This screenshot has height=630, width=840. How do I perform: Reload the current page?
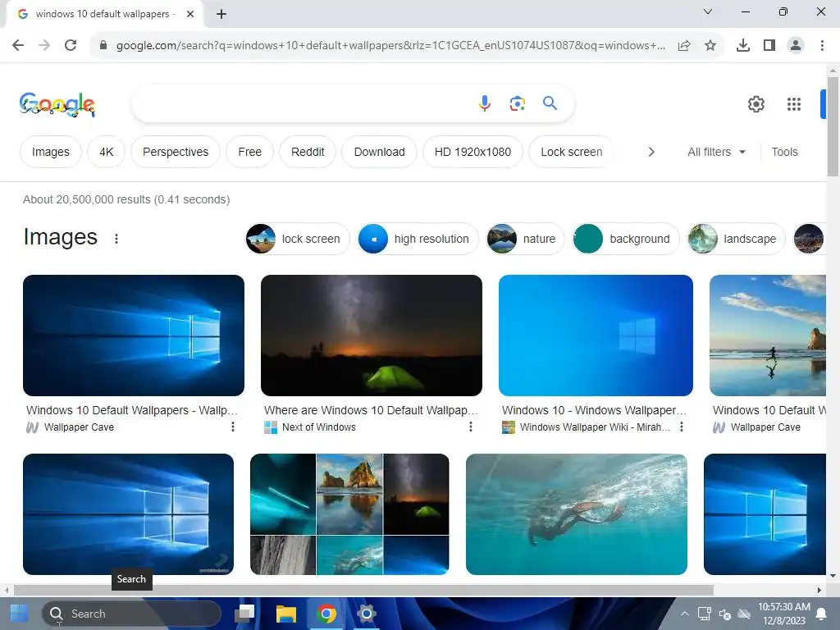pos(71,45)
